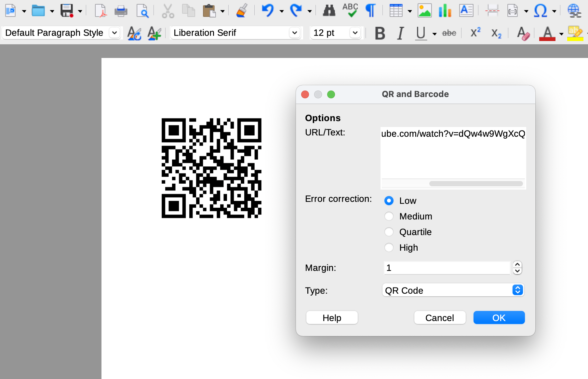Open the Paragraph Style dropdown
This screenshot has width=588, height=379.
pos(114,33)
